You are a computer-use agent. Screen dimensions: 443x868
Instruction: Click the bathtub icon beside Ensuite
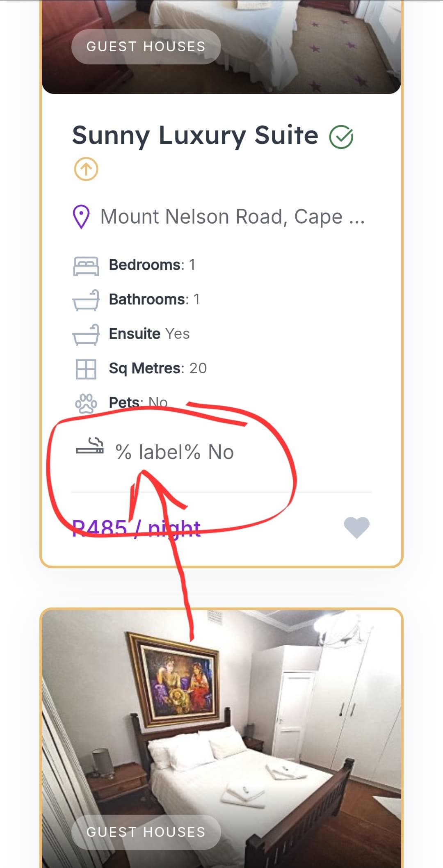tap(86, 334)
